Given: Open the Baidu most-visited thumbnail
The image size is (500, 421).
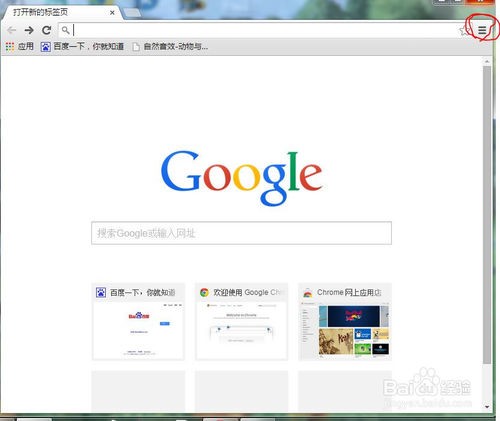Looking at the screenshot, I should (138, 322).
